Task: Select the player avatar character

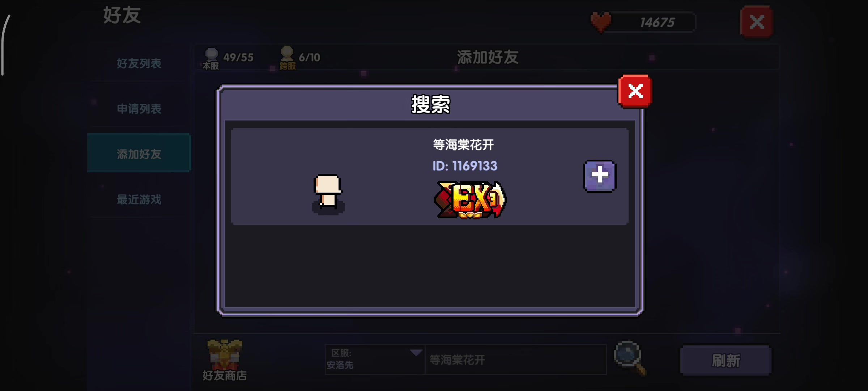Action: coord(328,193)
